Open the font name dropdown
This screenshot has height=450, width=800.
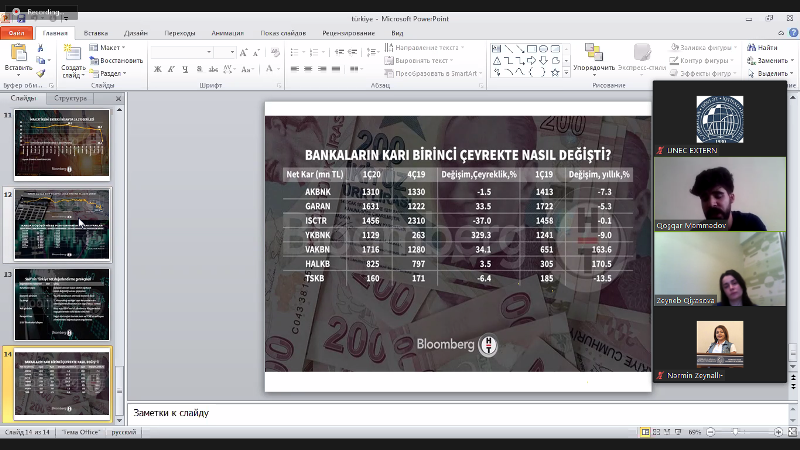[x=209, y=52]
